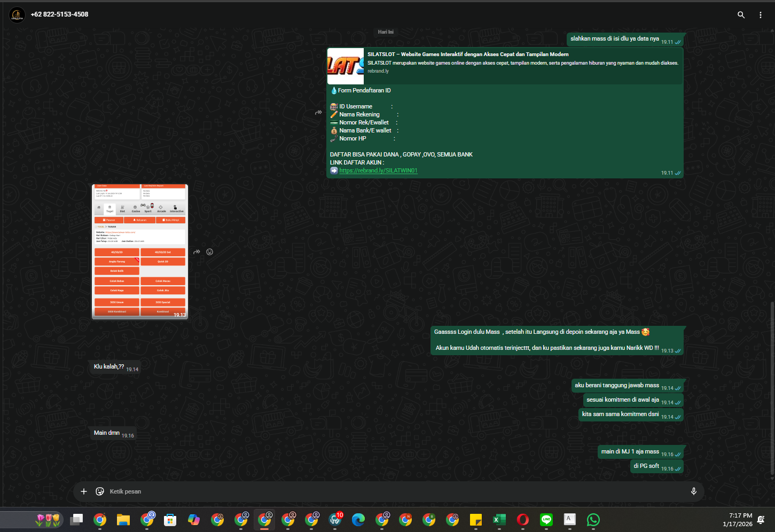Open the emoji and sticker picker
The image size is (775, 532).
coord(100,491)
